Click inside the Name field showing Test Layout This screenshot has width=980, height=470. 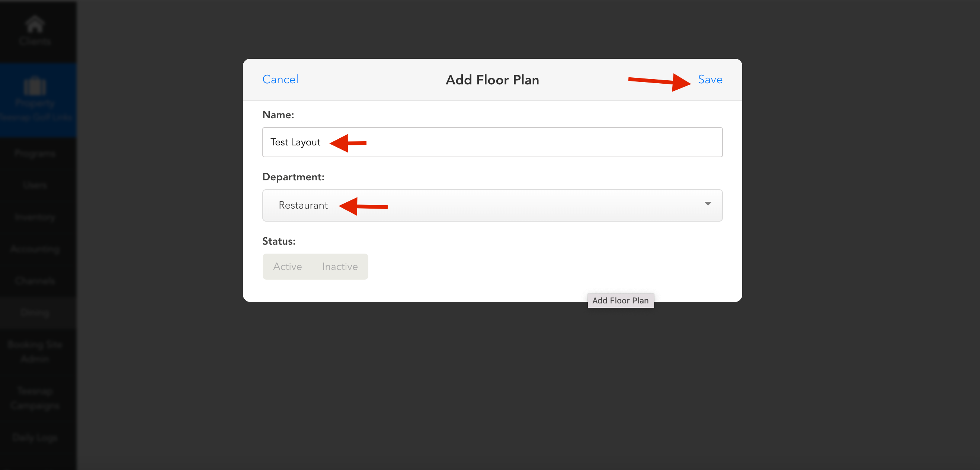492,142
